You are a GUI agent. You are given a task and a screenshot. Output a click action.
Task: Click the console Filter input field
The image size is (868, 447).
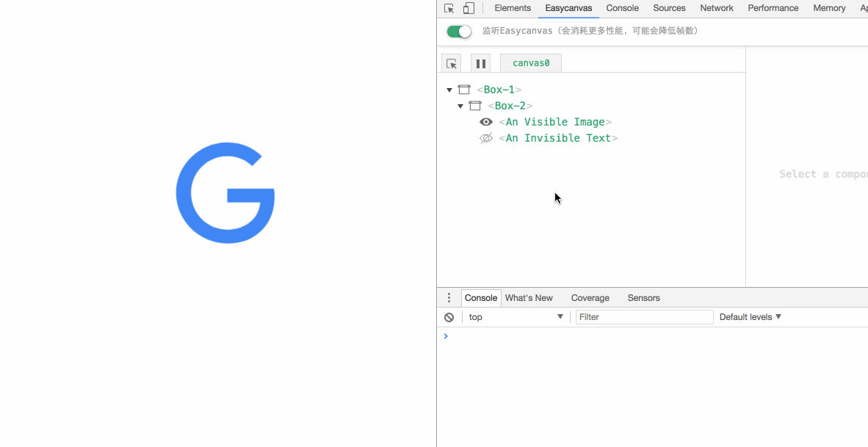pyautogui.click(x=644, y=317)
